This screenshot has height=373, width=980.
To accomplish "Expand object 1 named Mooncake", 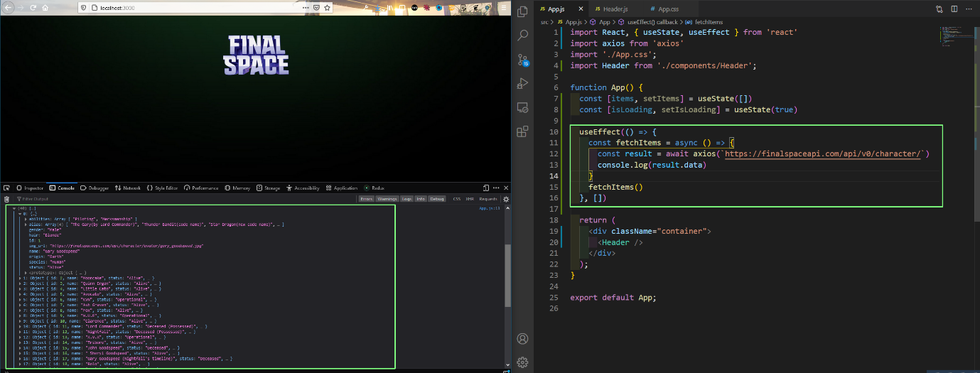I will coord(21,278).
